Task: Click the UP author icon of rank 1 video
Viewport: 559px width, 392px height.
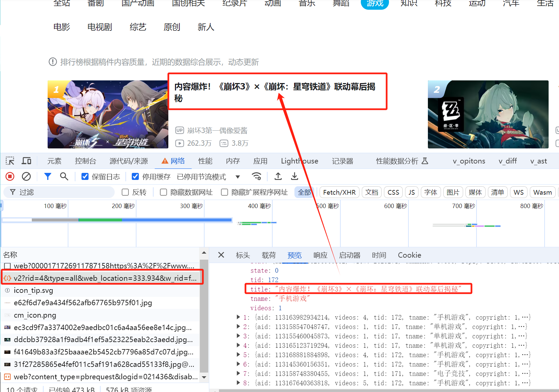Action: coord(180,130)
